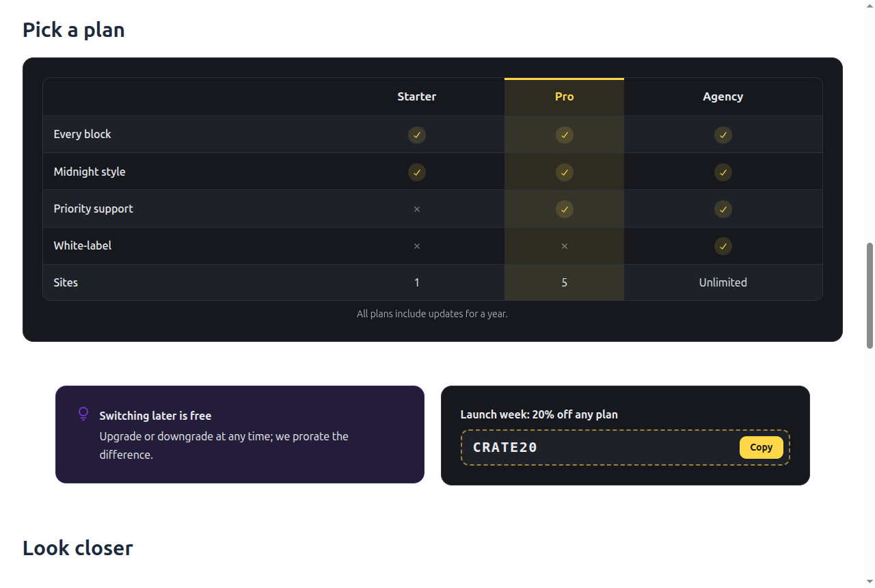The image size is (875, 588).
Task: Click the Agency checkmark for Every block
Action: point(723,135)
